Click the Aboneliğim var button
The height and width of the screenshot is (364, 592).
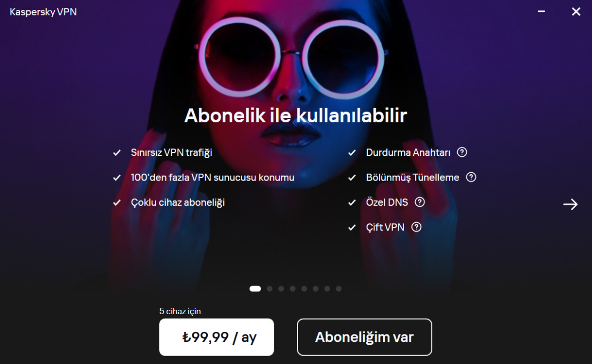(365, 337)
